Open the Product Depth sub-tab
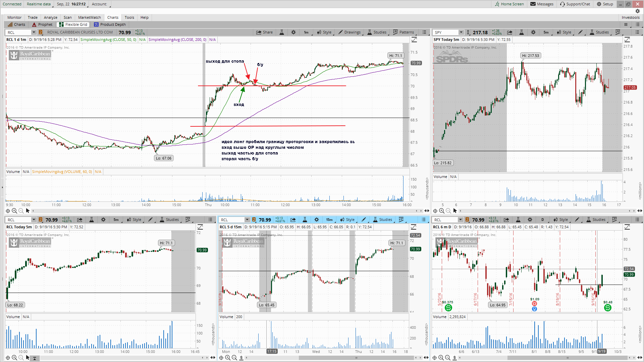The image size is (644, 362). point(110,24)
